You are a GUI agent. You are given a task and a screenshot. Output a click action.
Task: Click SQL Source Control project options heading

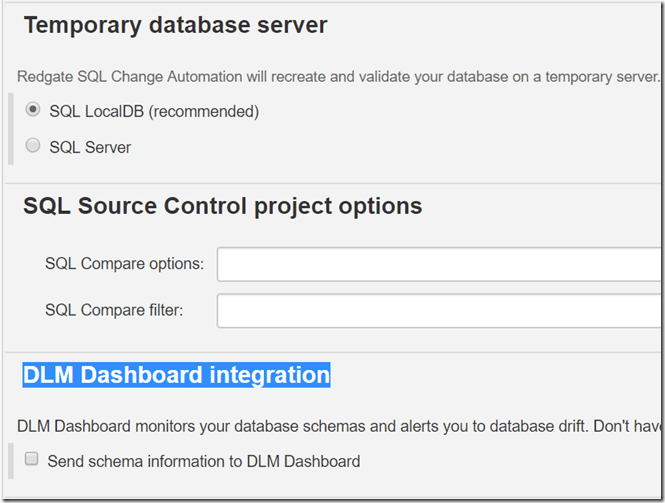click(223, 207)
